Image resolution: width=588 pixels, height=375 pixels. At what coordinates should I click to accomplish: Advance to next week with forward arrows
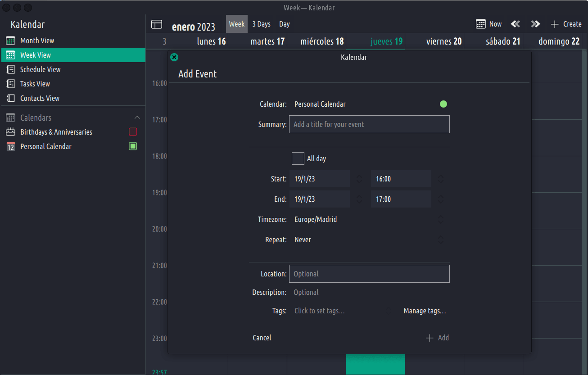[x=535, y=24]
